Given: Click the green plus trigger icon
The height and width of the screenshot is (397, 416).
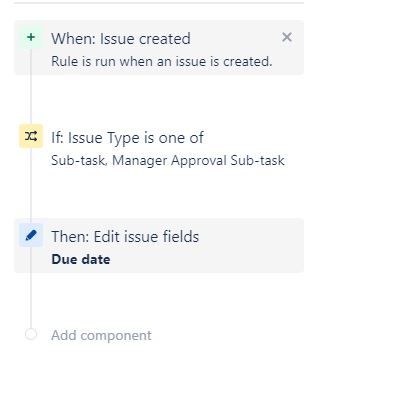Looking at the screenshot, I should (31, 37).
